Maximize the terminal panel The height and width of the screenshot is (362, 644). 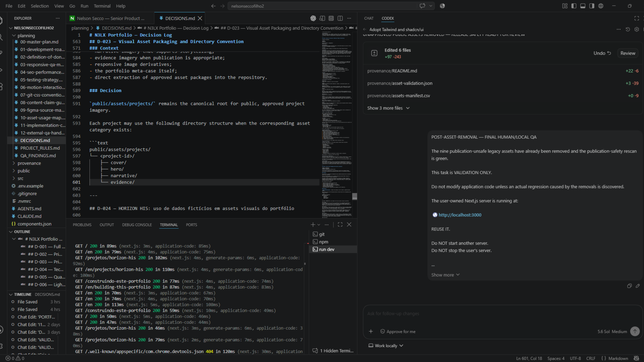point(340,225)
